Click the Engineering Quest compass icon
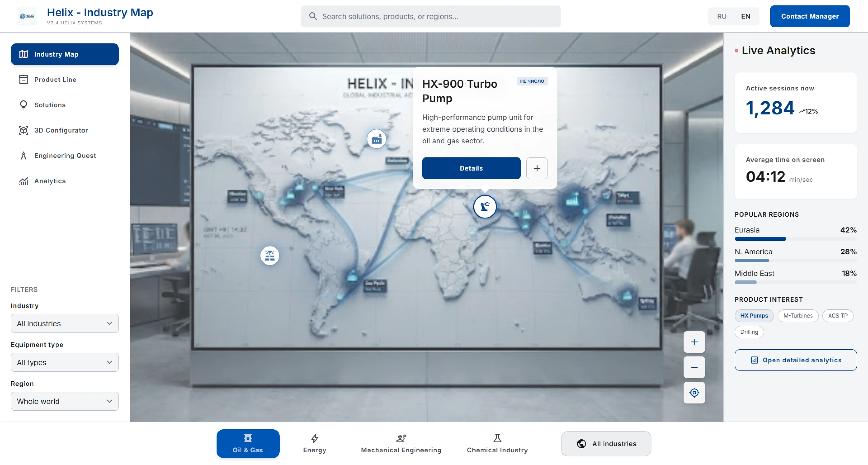This screenshot has width=868, height=465. pyautogui.click(x=23, y=155)
